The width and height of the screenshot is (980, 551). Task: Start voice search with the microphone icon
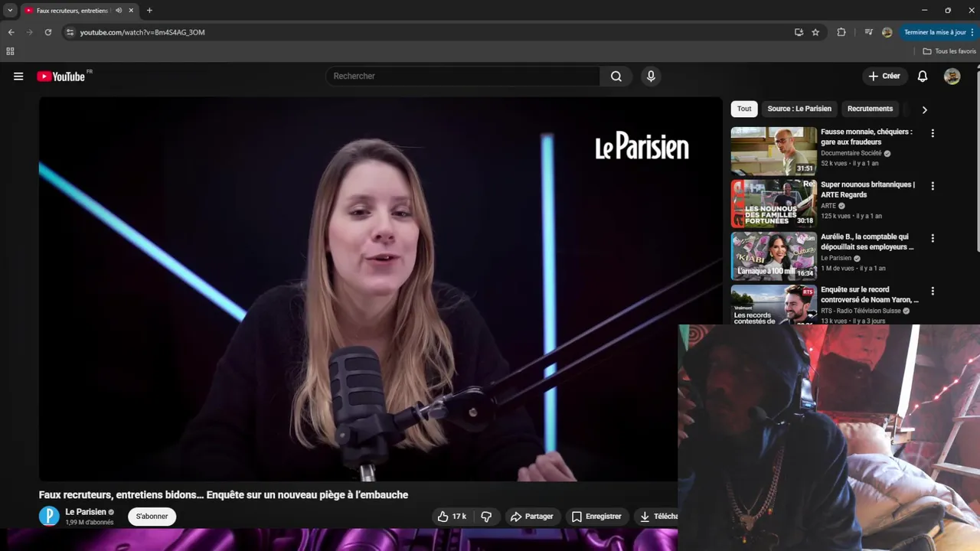(651, 76)
